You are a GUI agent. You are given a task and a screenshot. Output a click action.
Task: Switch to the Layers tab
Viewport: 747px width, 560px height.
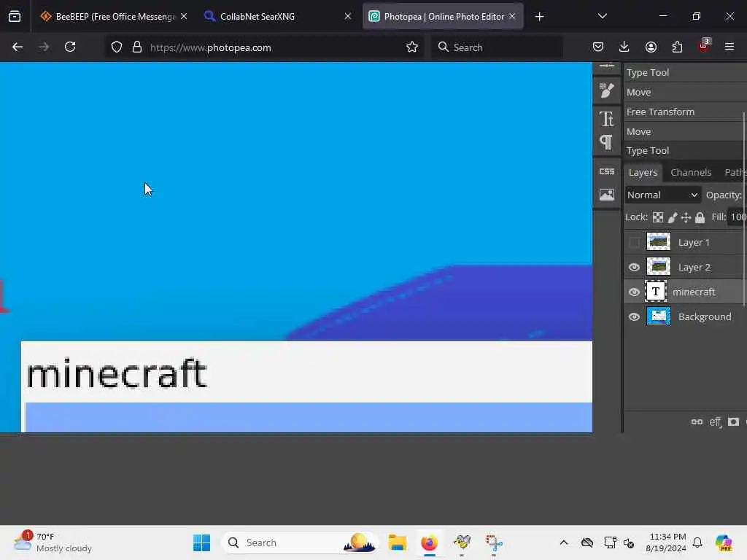click(643, 172)
